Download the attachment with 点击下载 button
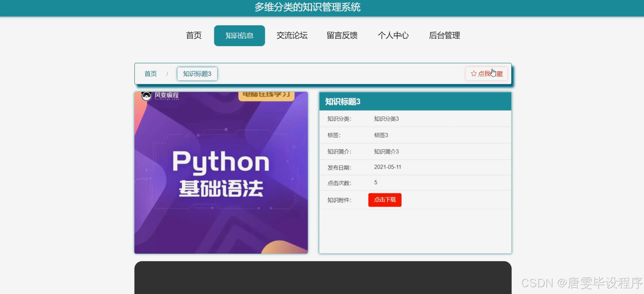 (385, 200)
